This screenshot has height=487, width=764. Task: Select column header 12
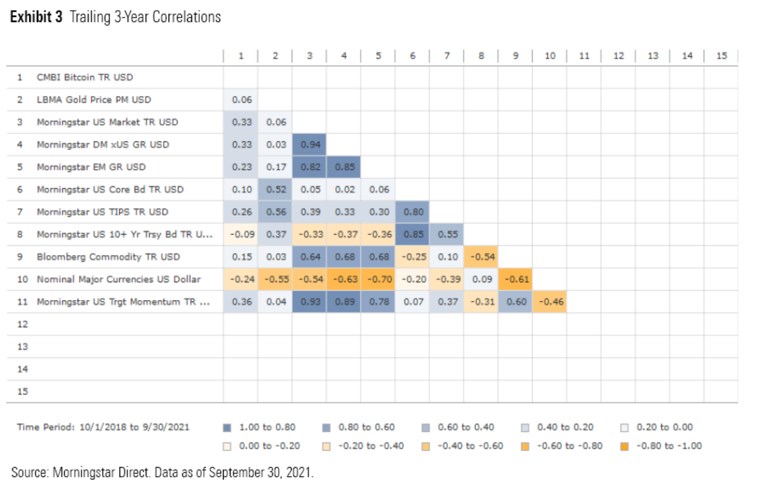coord(618,54)
